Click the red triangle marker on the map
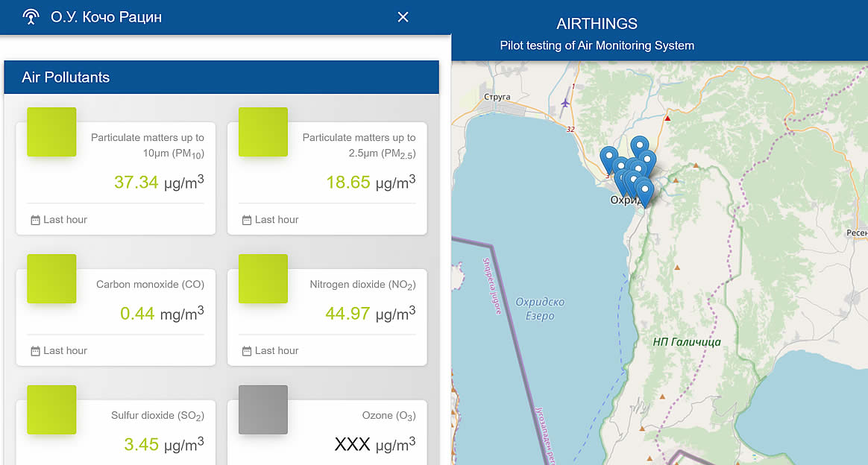This screenshot has height=465, width=868. tap(667, 118)
